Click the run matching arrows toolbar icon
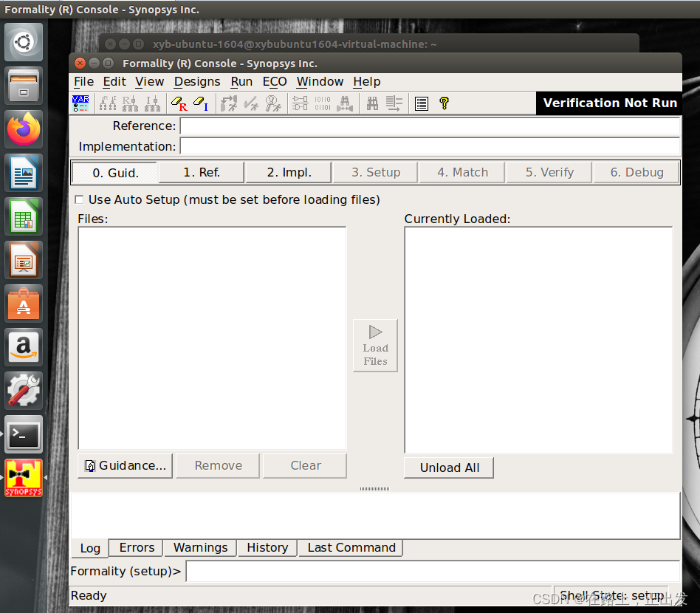This screenshot has height=613, width=700. (229, 103)
